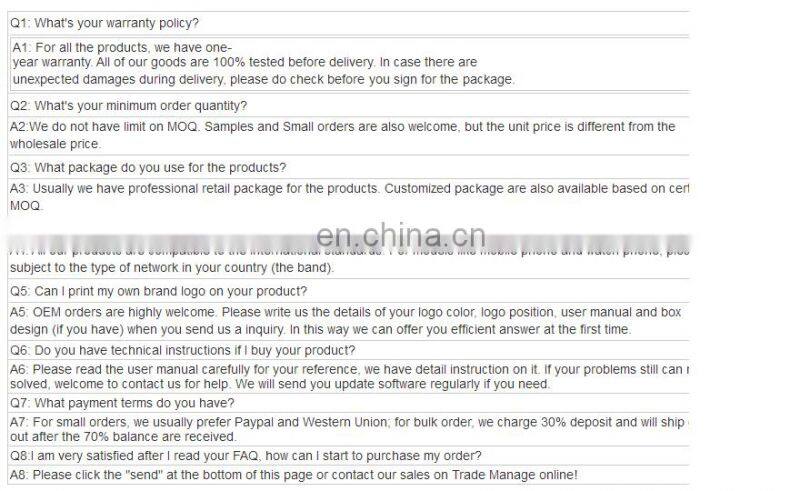Click the Q2 minimum order quantity question
Viewport: 800px width, 491px height.
129,105
